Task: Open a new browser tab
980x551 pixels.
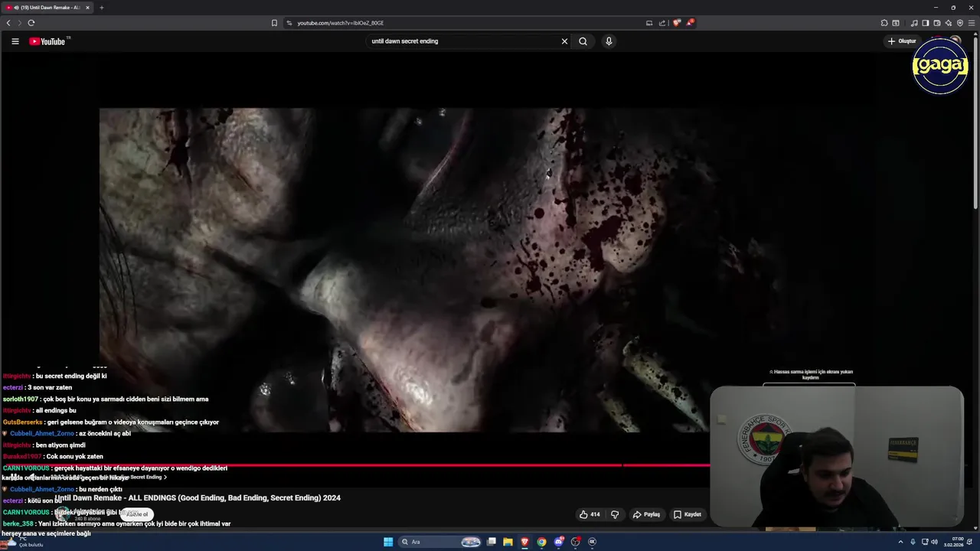Action: 101,8
